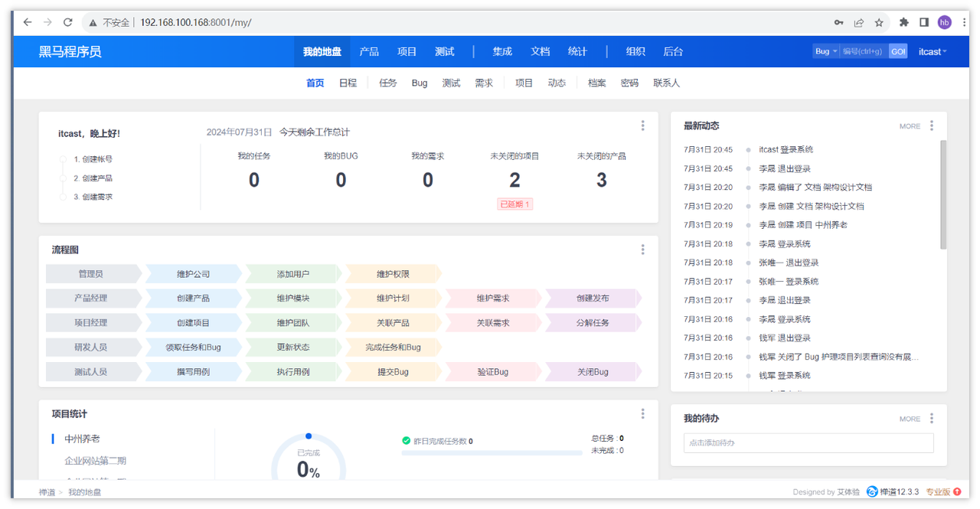Open the saved passwords key icon
Screen dimensions: 980x509
coord(839,22)
